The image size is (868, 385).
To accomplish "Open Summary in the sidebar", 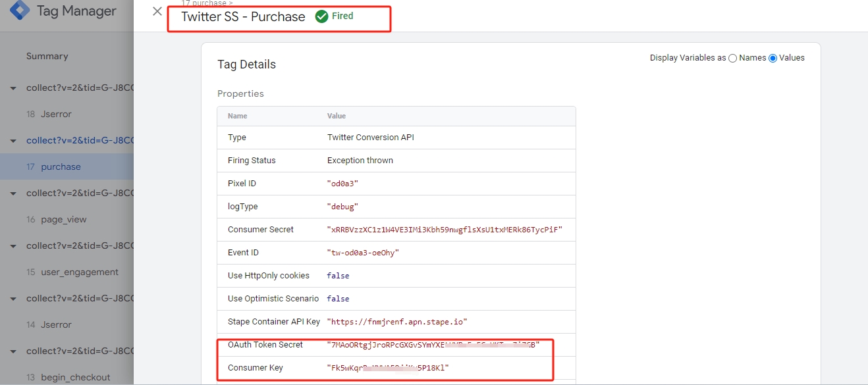I will tap(47, 57).
